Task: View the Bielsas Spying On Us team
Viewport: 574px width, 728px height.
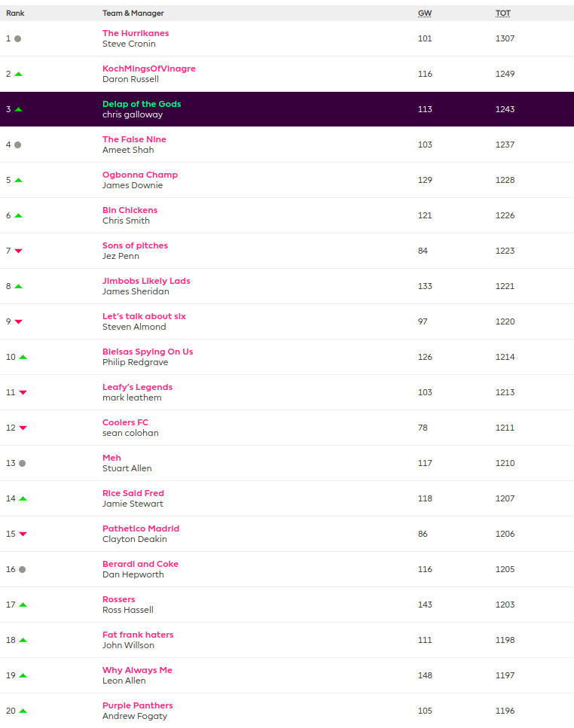Action: (148, 352)
